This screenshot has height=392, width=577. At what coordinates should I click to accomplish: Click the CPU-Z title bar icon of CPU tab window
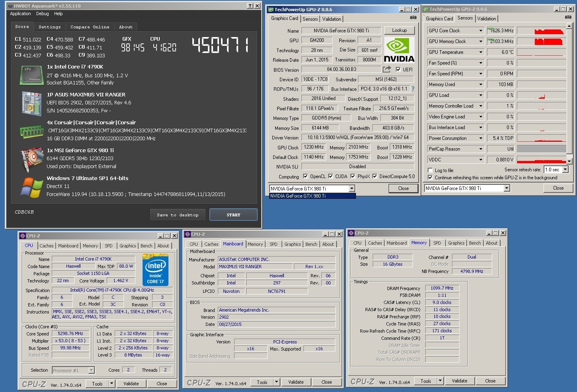(23, 235)
